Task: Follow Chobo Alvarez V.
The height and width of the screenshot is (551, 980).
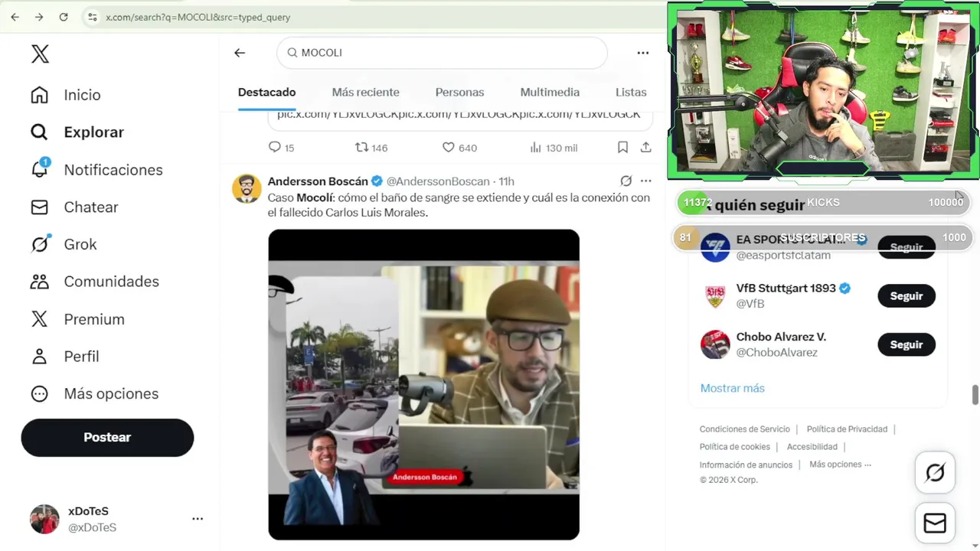Action: pyautogui.click(x=906, y=345)
